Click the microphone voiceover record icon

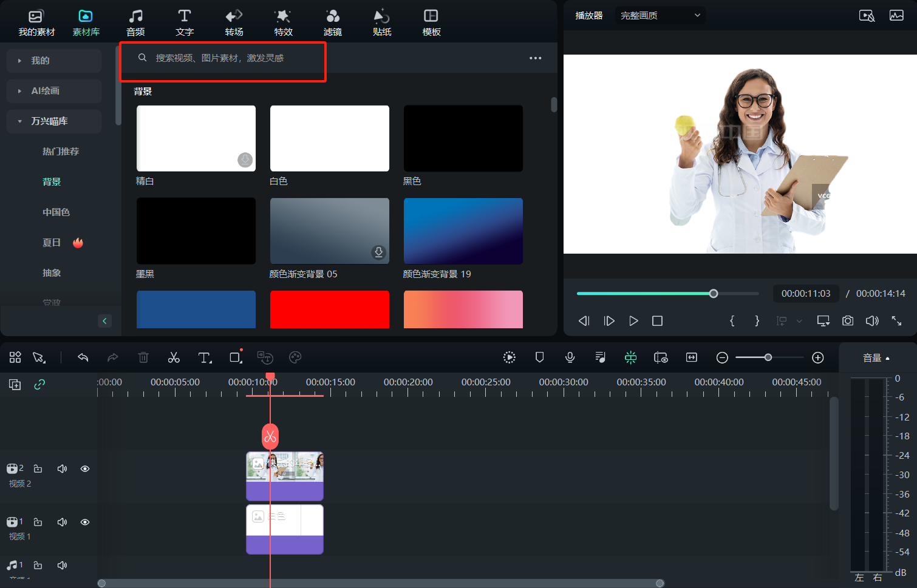[x=570, y=357]
